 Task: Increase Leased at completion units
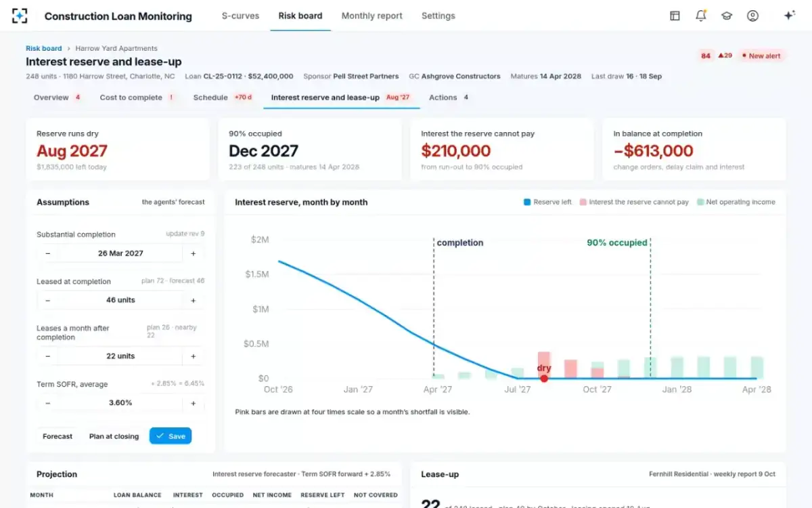[193, 300]
